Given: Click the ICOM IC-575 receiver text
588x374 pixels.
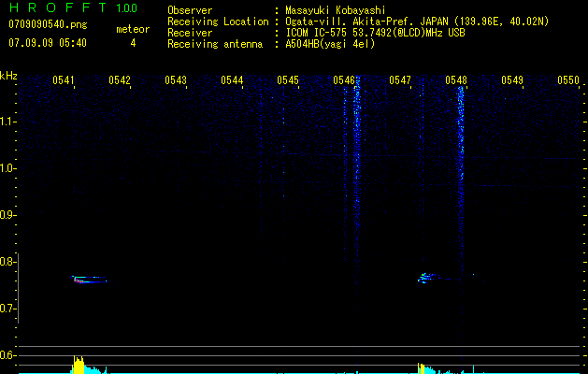Looking at the screenshot, I should (x=375, y=33).
